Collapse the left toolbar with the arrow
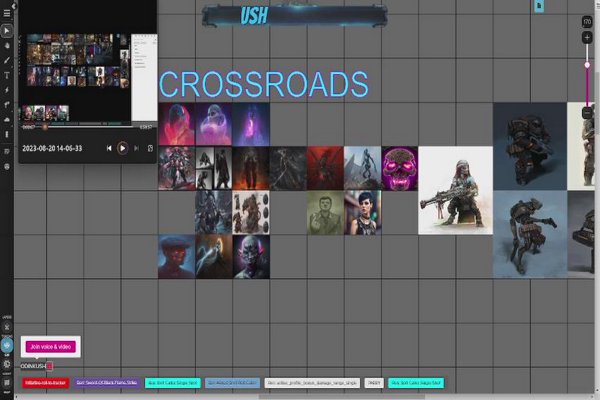600x400 pixels. [x=14, y=6]
